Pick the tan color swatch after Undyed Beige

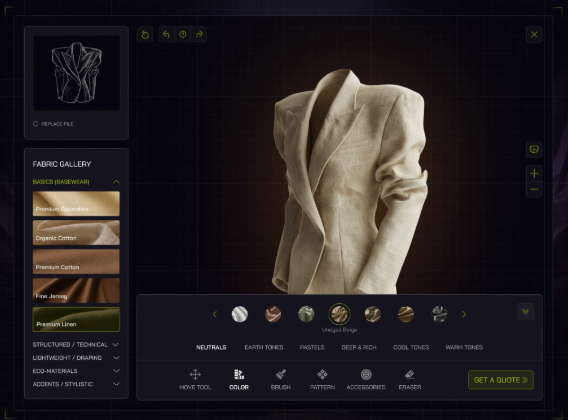[373, 314]
